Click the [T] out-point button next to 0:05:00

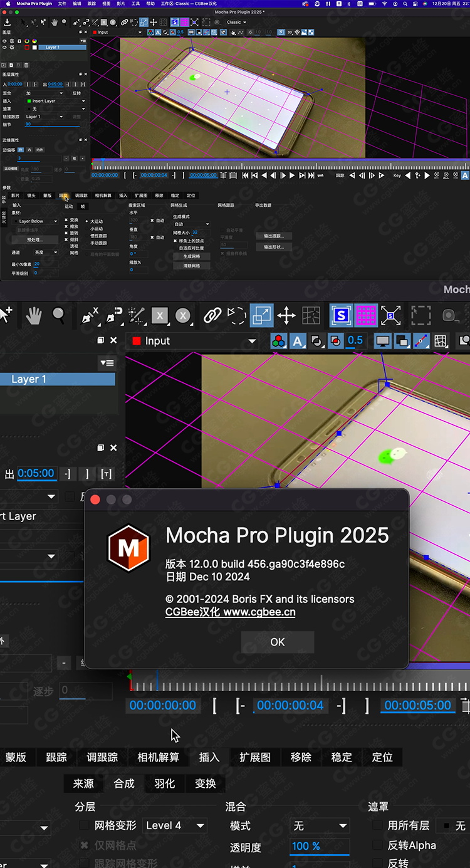point(106,474)
